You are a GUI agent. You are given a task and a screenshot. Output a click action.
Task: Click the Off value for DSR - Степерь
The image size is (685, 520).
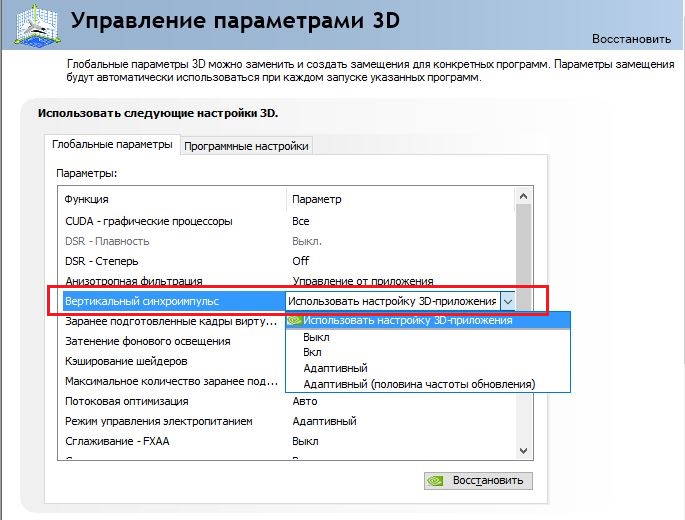301,261
